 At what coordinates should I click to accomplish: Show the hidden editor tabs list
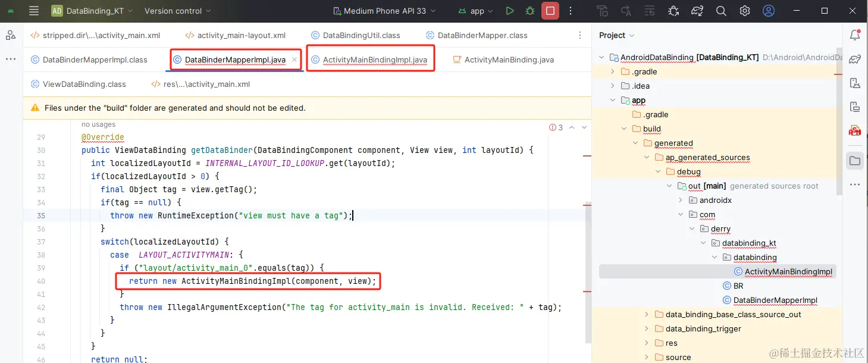[x=580, y=35]
